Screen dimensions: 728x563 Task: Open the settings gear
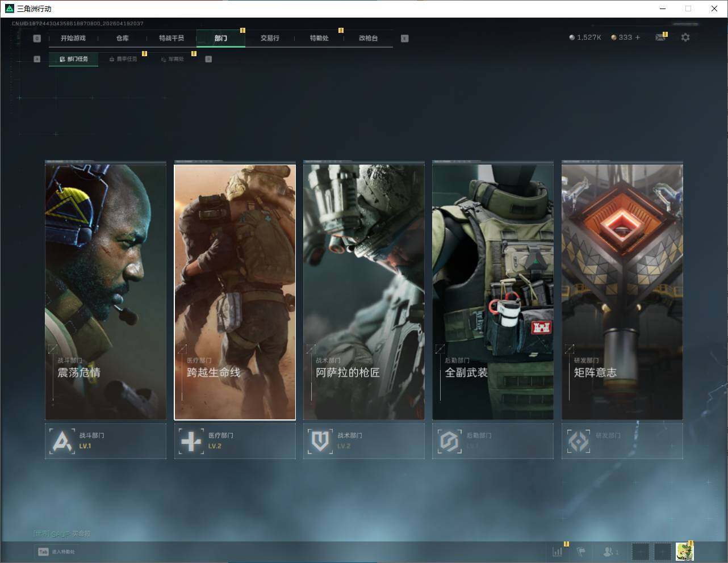685,37
